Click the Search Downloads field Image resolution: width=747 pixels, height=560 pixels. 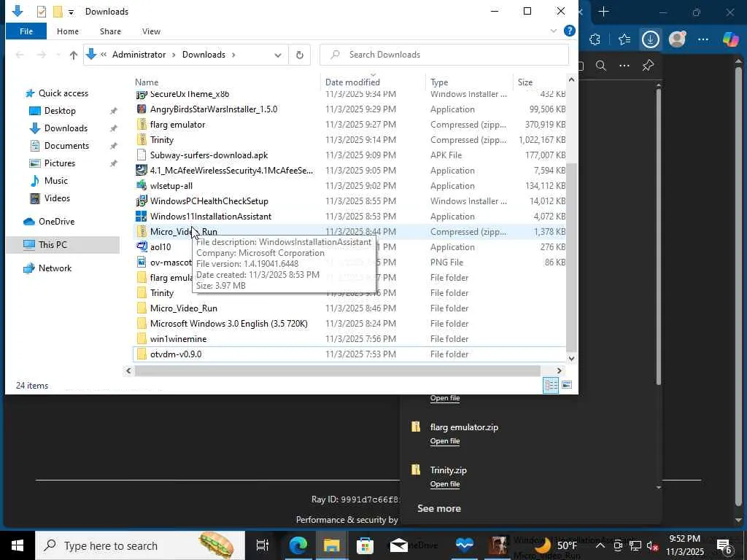click(x=444, y=55)
